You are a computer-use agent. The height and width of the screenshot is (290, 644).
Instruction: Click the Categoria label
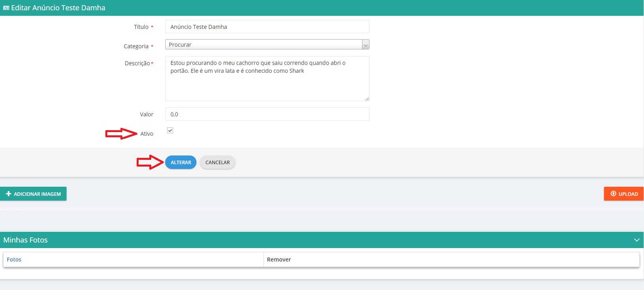(136, 46)
